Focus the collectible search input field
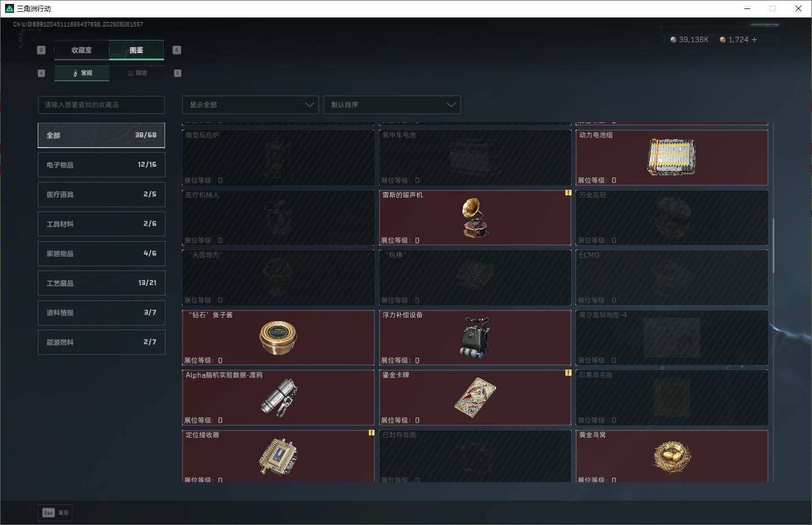This screenshot has height=525, width=812. click(101, 105)
